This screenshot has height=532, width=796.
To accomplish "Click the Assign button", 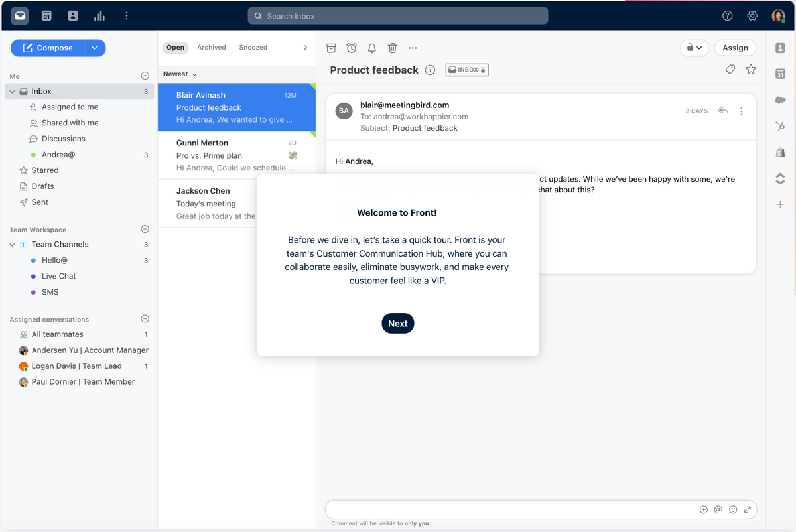I will coord(735,48).
